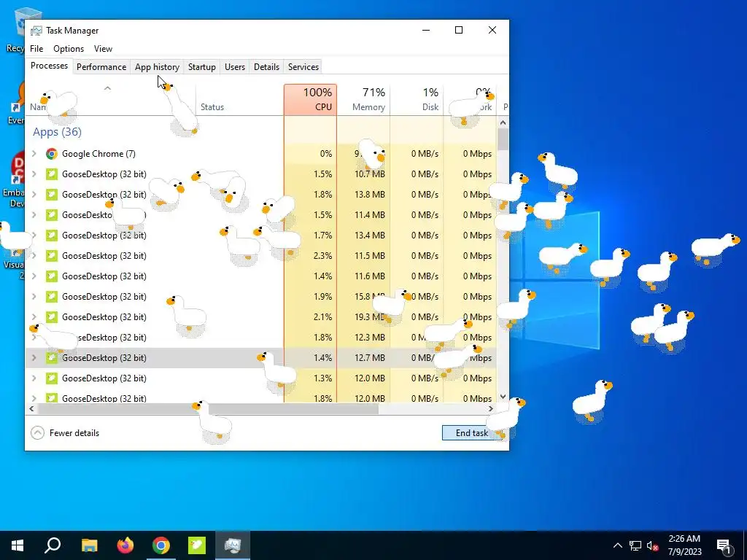The width and height of the screenshot is (747, 560).
Task: Expand the GooseDesktop row using 13.8 MB
Action: [x=34, y=195]
